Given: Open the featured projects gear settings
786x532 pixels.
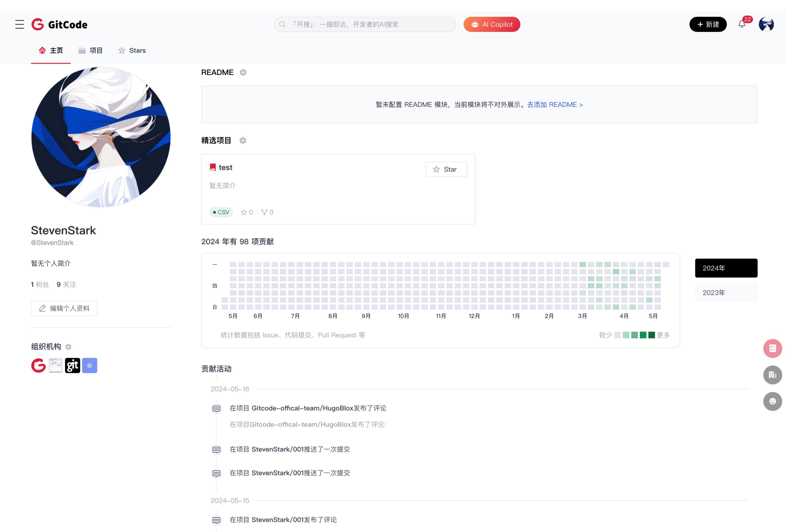Looking at the screenshot, I should tap(243, 140).
